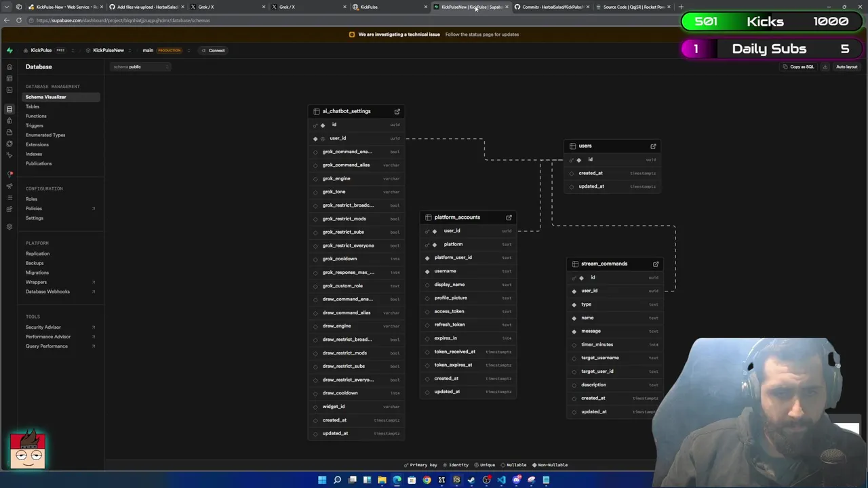Open Backups under Platform
The image size is (868, 488).
[35, 263]
